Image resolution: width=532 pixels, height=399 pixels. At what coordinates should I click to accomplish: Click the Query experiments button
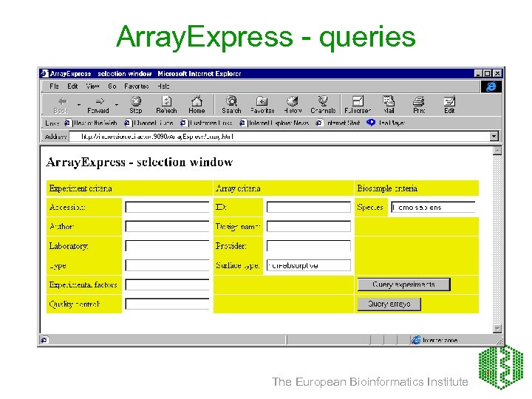[403, 284]
